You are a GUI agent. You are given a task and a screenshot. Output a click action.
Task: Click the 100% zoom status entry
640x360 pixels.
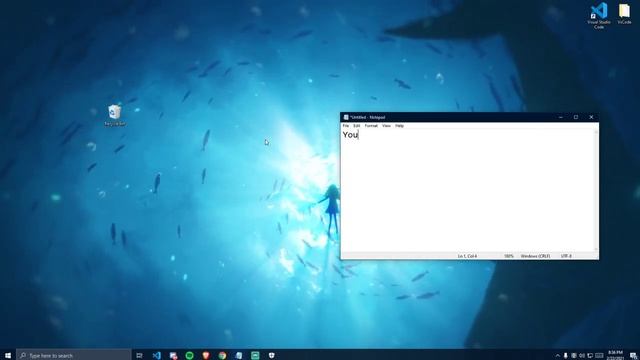pos(509,256)
